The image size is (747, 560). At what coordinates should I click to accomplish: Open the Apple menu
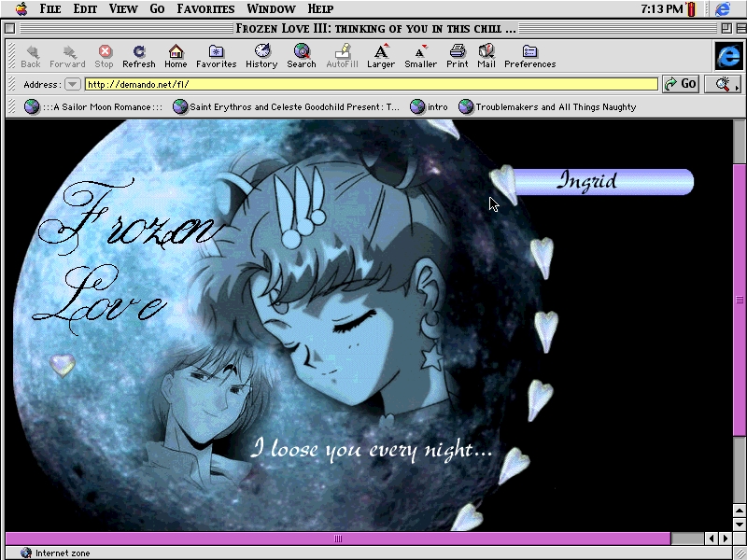[x=21, y=9]
